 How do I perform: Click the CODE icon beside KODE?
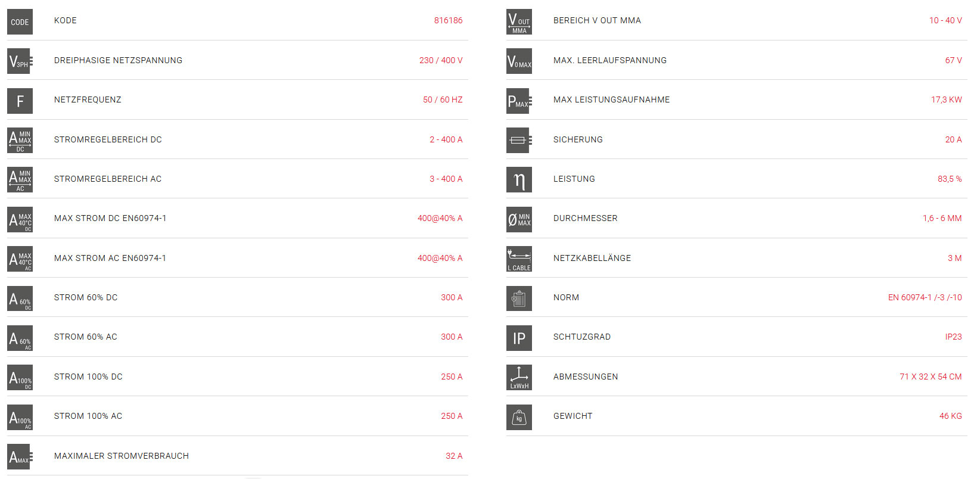[x=20, y=22]
